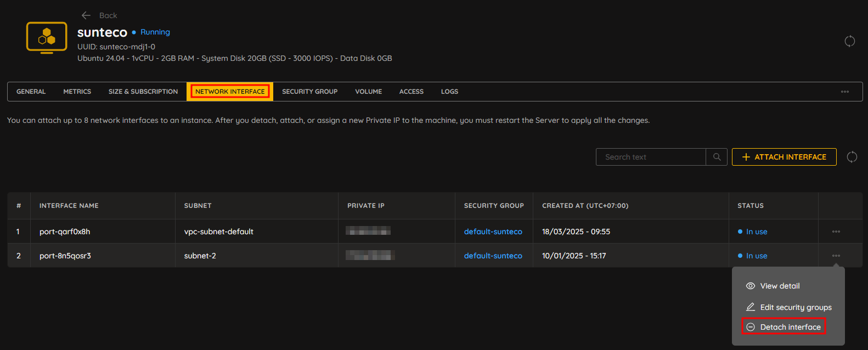This screenshot has height=350, width=868.
Task: Open actions menu for port-8n5qosr3 row
Action: (836, 256)
